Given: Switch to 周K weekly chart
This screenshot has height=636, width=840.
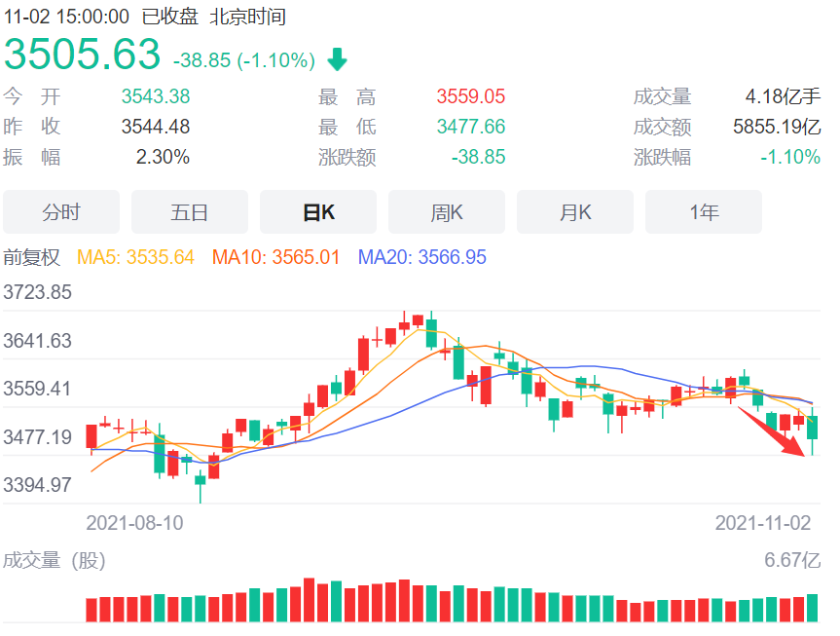Looking at the screenshot, I should [447, 212].
